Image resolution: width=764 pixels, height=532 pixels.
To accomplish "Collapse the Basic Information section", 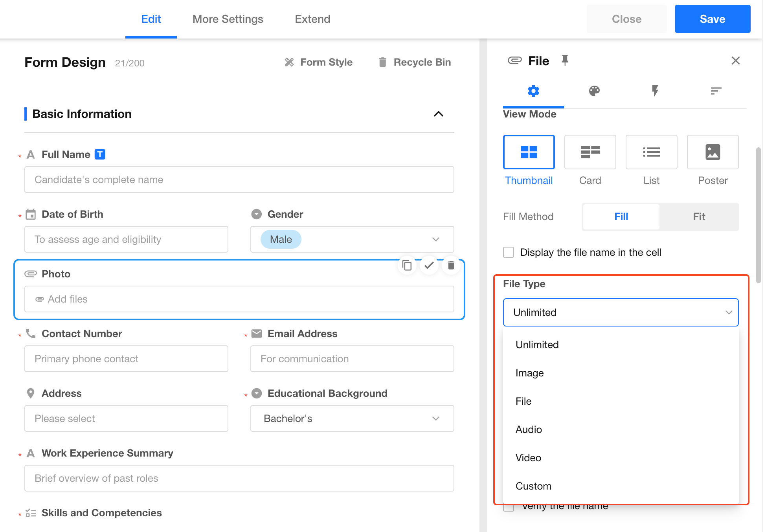I will click(x=438, y=114).
